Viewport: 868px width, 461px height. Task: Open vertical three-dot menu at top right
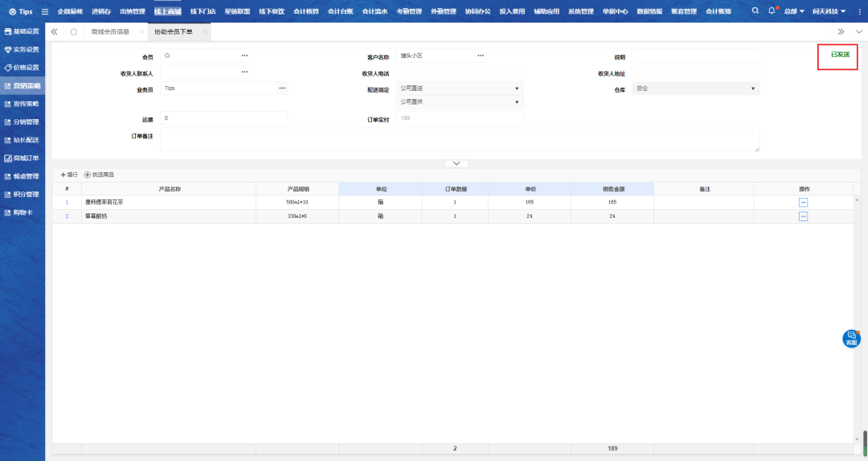pyautogui.click(x=858, y=11)
